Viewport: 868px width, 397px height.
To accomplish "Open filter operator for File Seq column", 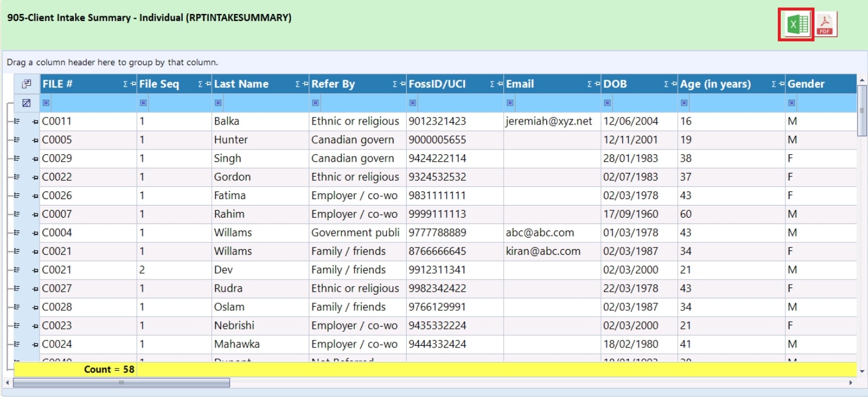I will click(143, 103).
